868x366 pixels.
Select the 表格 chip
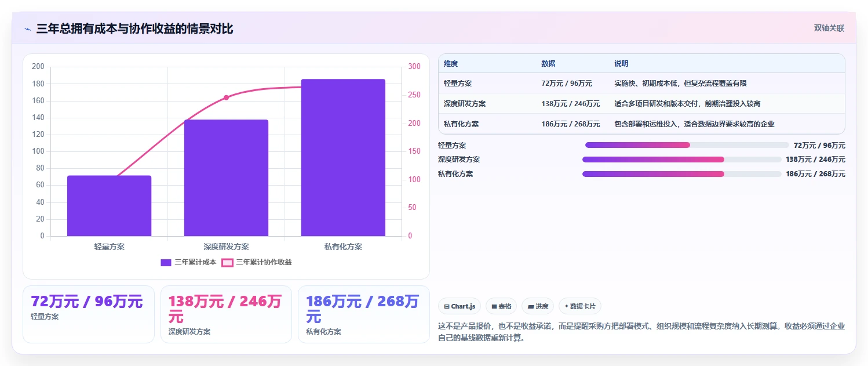click(501, 306)
